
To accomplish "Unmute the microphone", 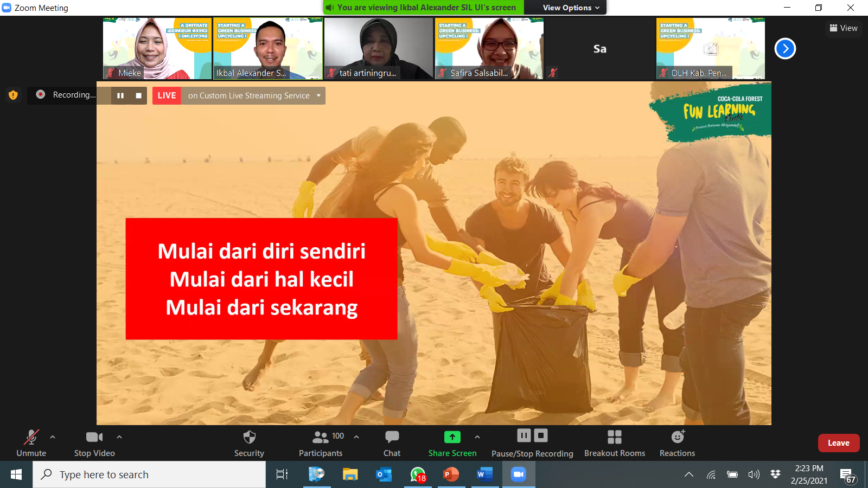I will click(31, 444).
